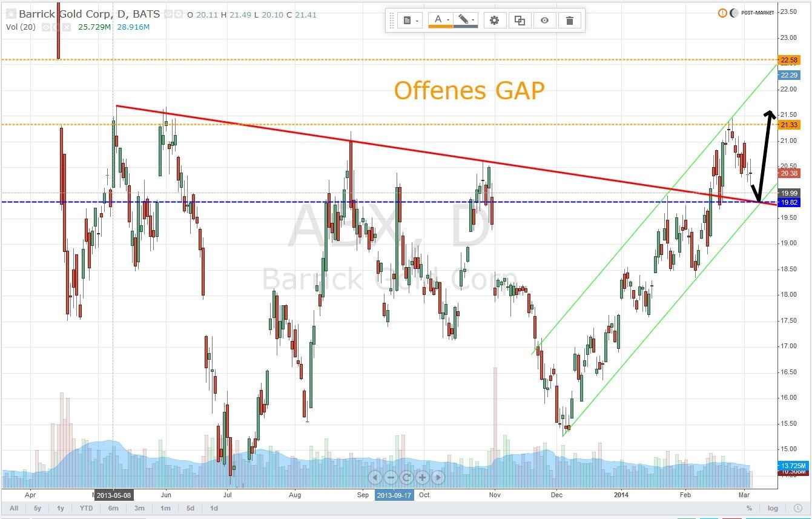
Task: Click the zoom in plus button
Action: (x=422, y=477)
